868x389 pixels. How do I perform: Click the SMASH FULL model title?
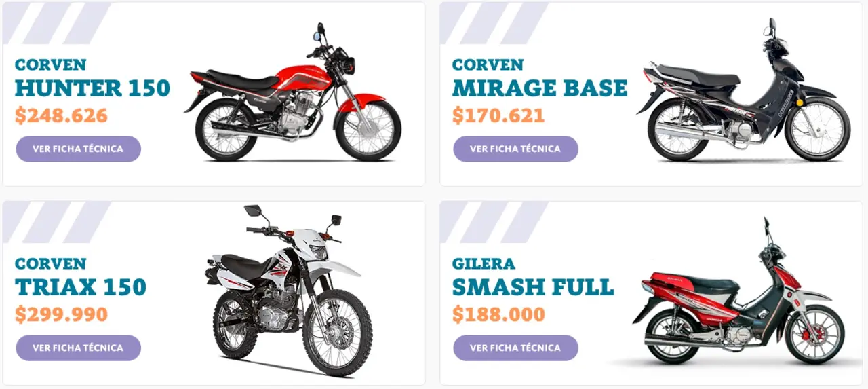pyautogui.click(x=533, y=287)
